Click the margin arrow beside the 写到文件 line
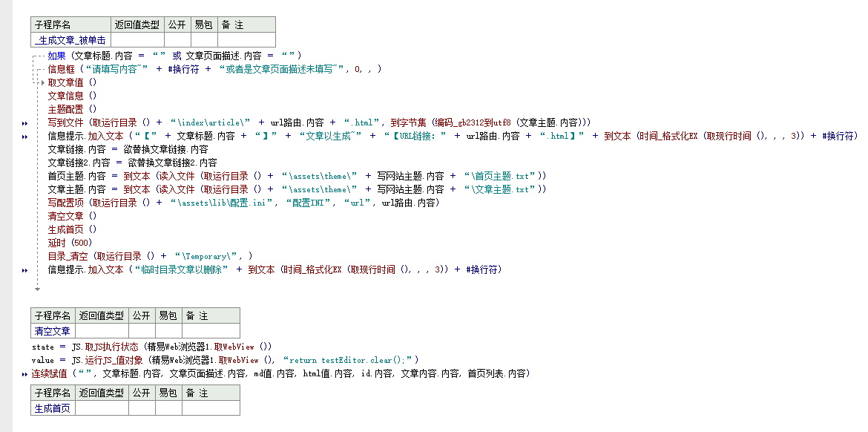Image resolution: width=868 pixels, height=432 pixels. click(x=25, y=123)
